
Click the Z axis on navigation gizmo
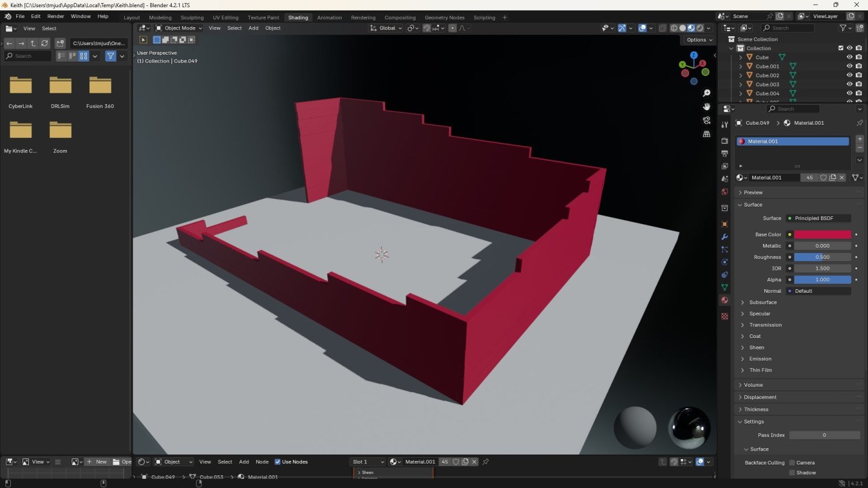[694, 55]
